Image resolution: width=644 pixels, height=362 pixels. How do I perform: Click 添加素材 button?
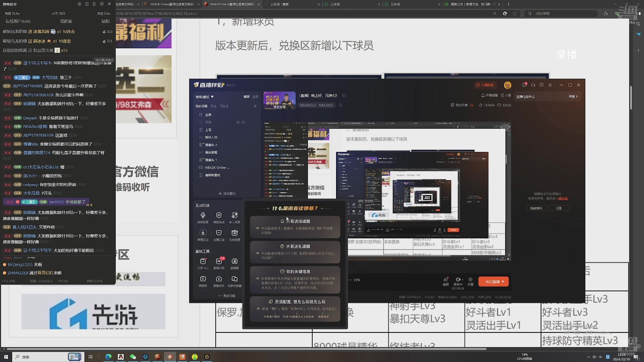pyautogui.click(x=227, y=193)
